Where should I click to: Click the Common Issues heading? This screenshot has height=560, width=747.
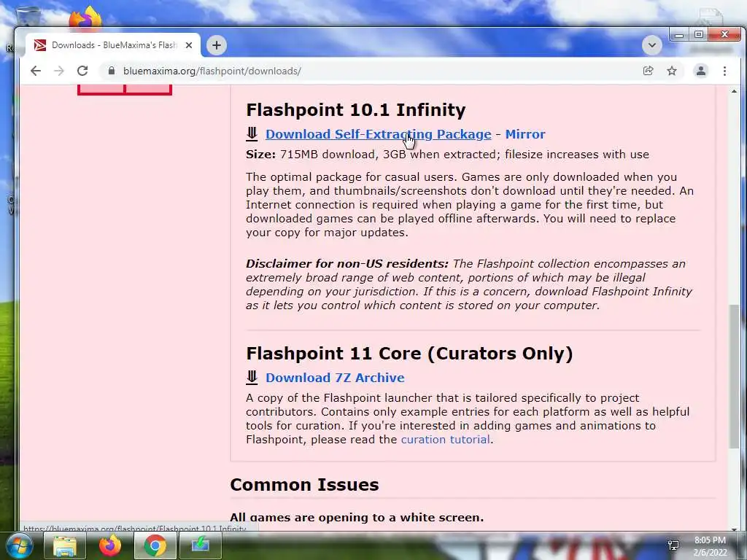point(304,485)
